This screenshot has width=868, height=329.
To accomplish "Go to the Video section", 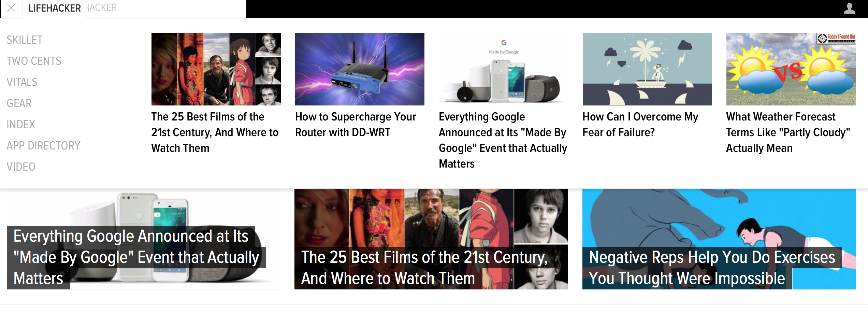I will (x=21, y=167).
